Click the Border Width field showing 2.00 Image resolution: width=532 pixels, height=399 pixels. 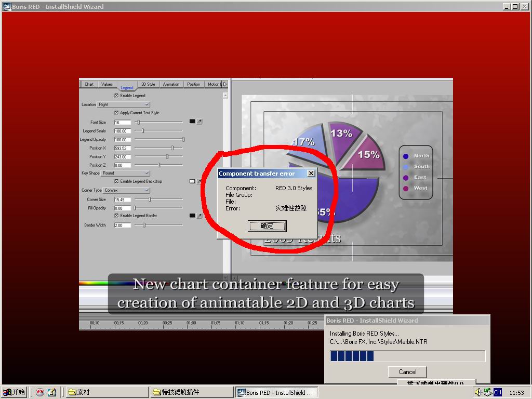click(x=123, y=225)
